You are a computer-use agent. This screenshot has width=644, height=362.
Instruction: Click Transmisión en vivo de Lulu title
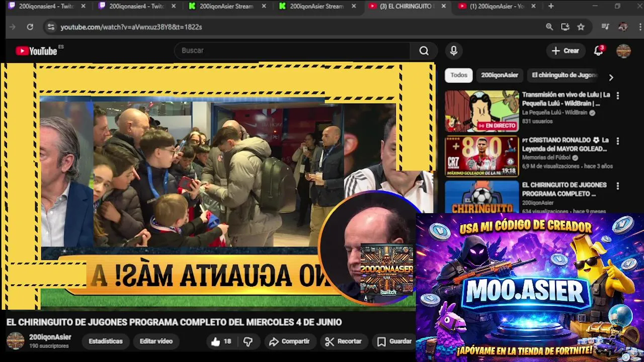pos(566,99)
